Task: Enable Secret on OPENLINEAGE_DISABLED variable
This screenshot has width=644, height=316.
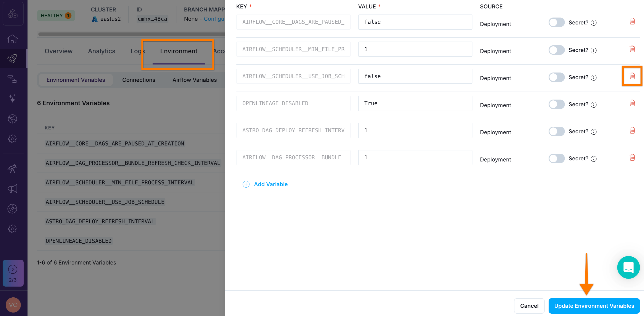Action: tap(557, 104)
